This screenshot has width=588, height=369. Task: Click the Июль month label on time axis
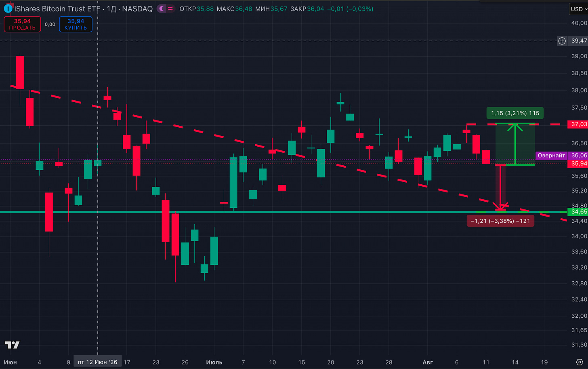(x=214, y=362)
